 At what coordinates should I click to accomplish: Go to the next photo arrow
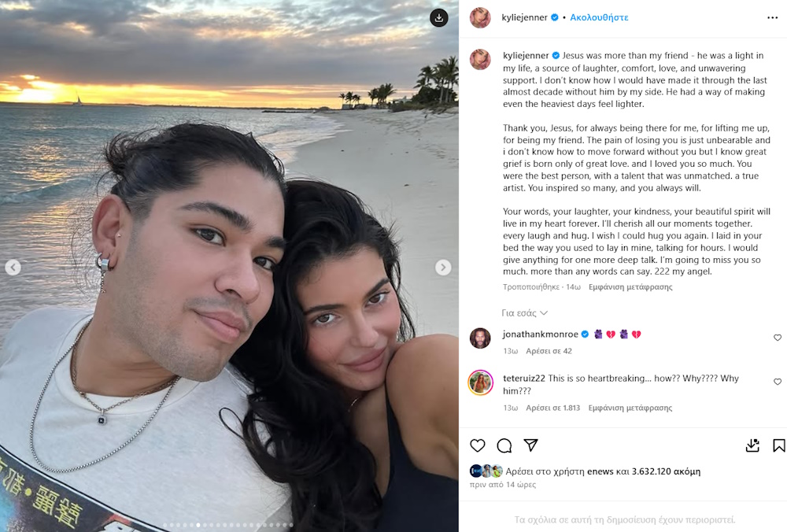pos(442,267)
